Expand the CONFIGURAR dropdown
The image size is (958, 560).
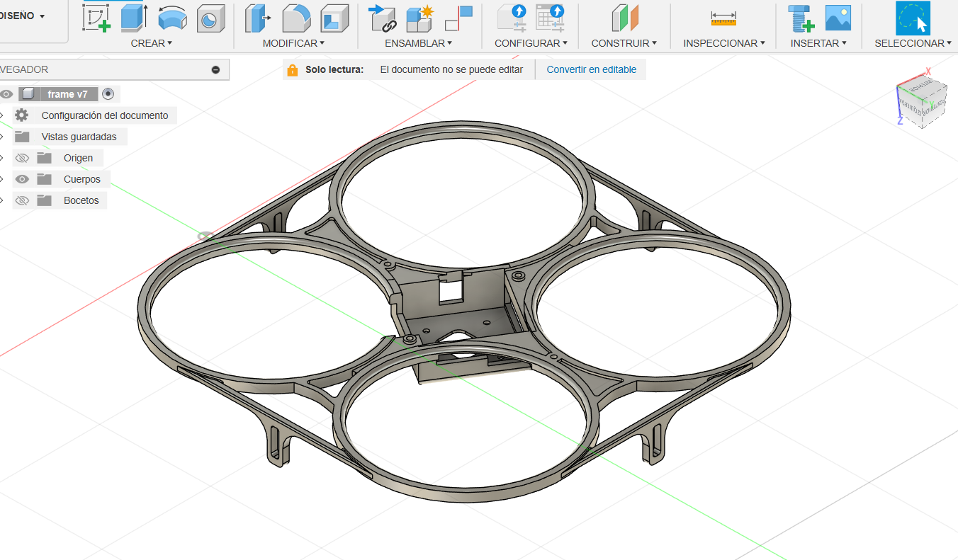coord(531,43)
